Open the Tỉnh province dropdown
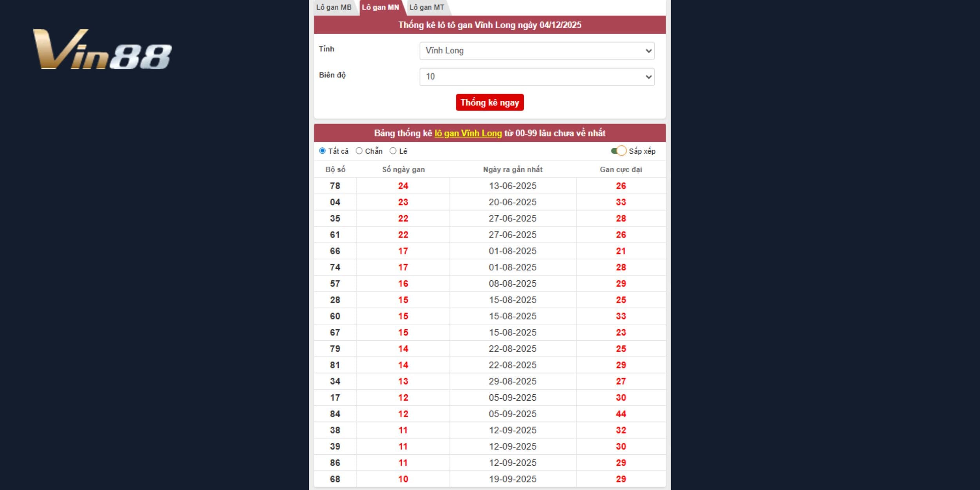This screenshot has height=490, width=980. [536, 50]
